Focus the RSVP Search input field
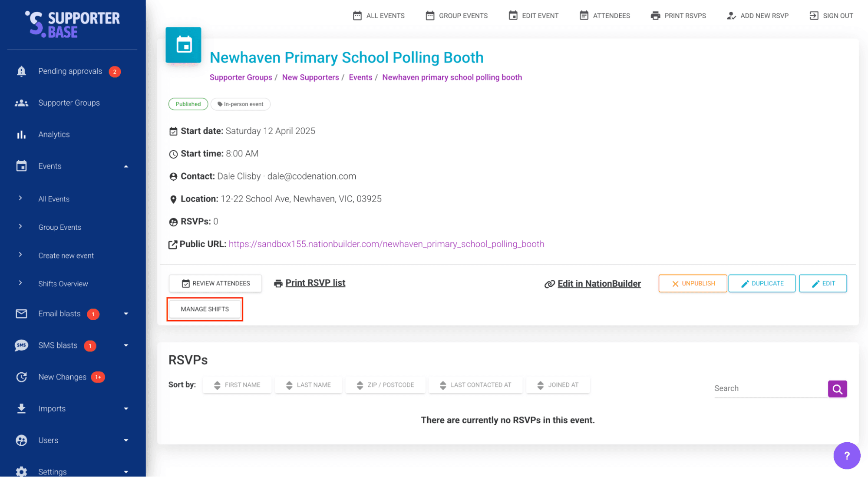 (x=770, y=388)
